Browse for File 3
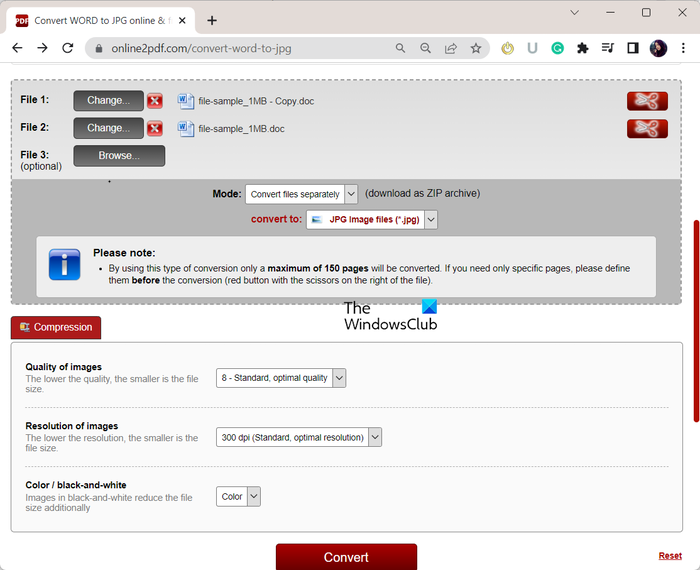This screenshot has width=700, height=570. click(119, 156)
